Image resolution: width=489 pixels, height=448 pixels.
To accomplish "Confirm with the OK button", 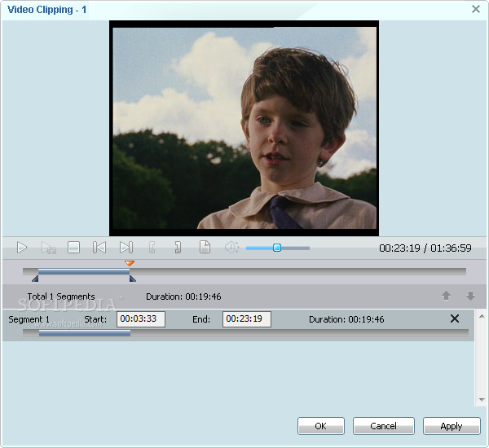I will click(321, 426).
